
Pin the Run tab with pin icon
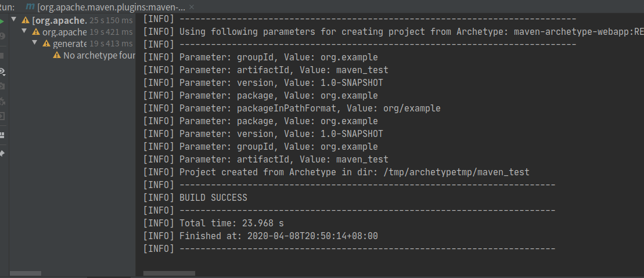pos(2,153)
